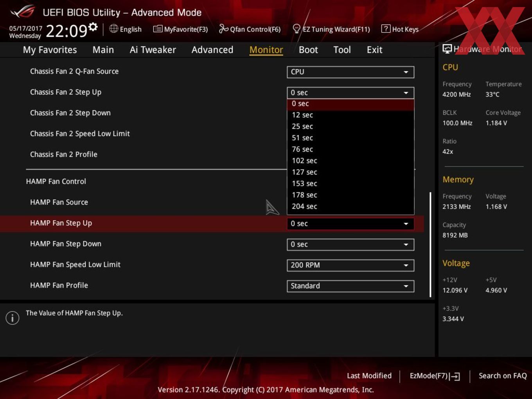This screenshot has height=399, width=532.
Task: Click the settings gear beside the clock
Action: coord(93,27)
